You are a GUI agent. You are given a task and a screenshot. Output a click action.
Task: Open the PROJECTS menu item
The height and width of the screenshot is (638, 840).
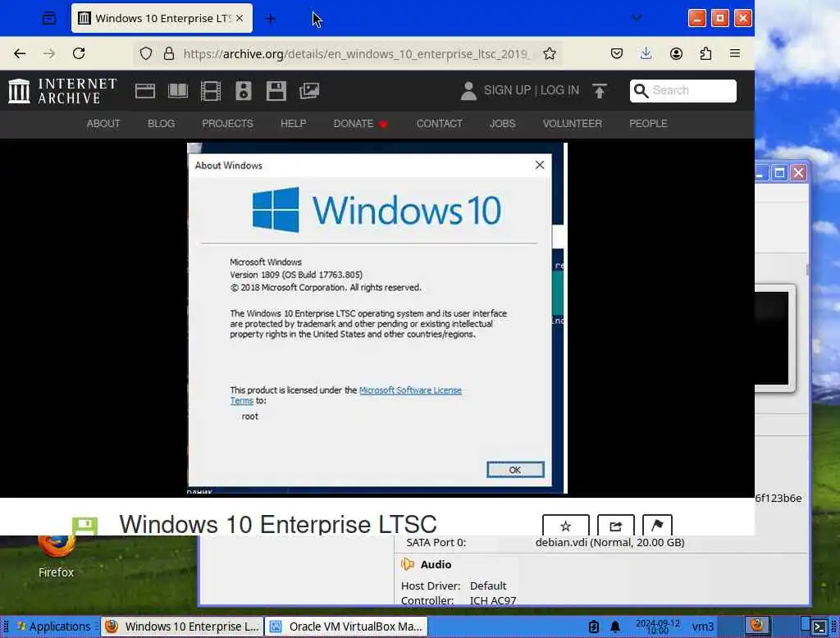pos(228,124)
